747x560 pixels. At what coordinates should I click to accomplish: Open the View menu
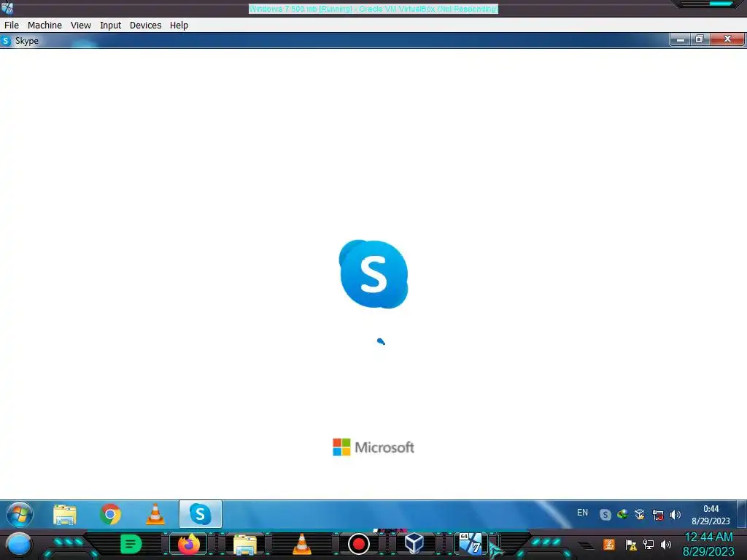click(81, 26)
